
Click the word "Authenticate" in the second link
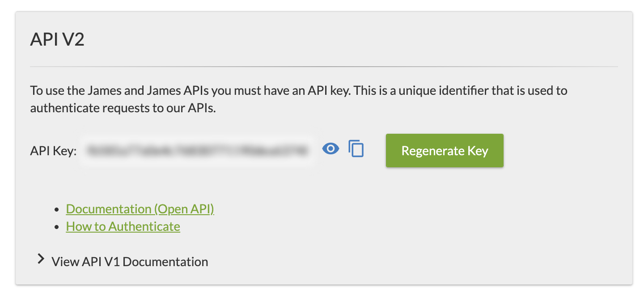[x=144, y=226]
